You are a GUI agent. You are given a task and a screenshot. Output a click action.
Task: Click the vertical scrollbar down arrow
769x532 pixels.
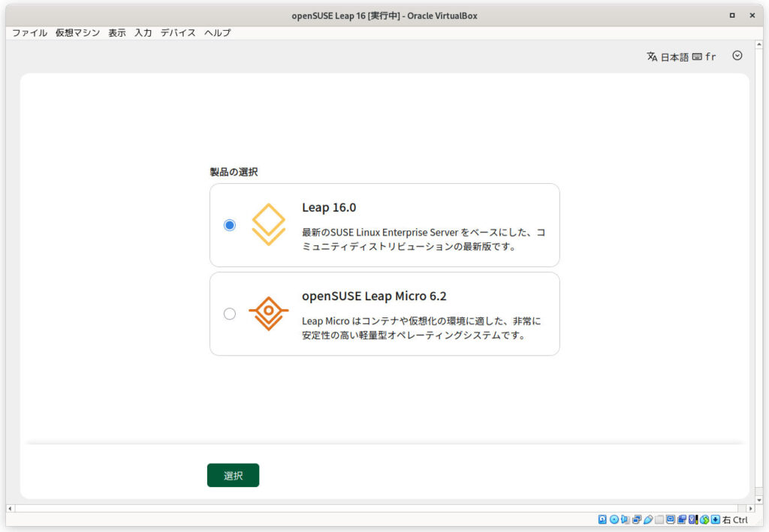(759, 500)
